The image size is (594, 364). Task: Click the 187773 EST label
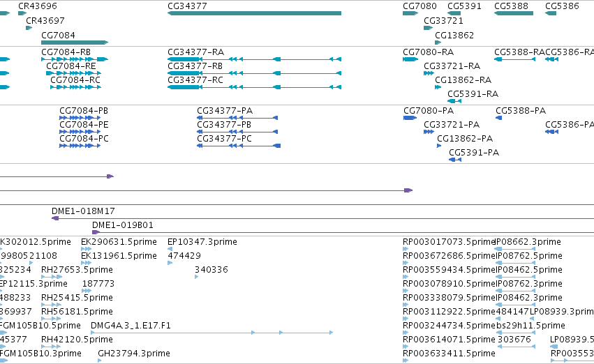pyautogui.click(x=98, y=283)
